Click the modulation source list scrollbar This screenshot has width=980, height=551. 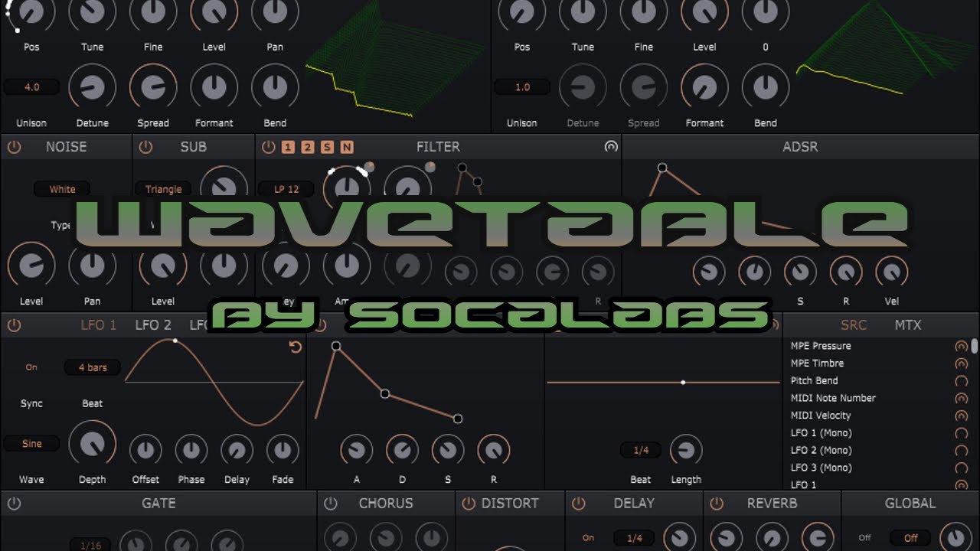pyautogui.click(x=975, y=346)
